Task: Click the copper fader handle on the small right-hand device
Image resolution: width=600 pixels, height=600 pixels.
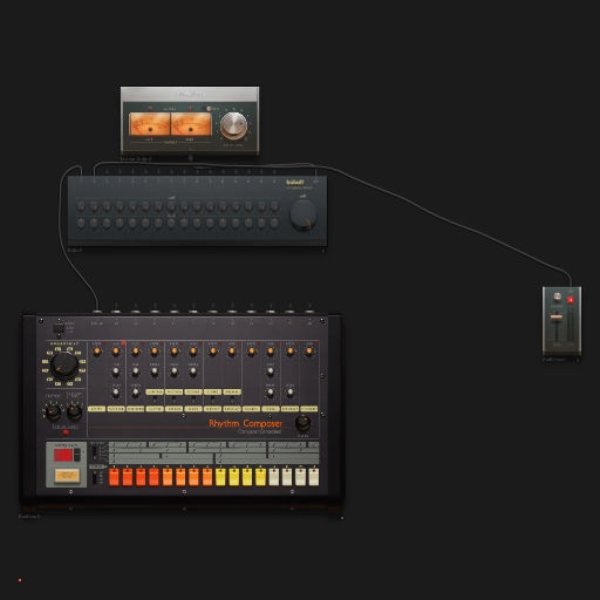Action: pyautogui.click(x=556, y=318)
